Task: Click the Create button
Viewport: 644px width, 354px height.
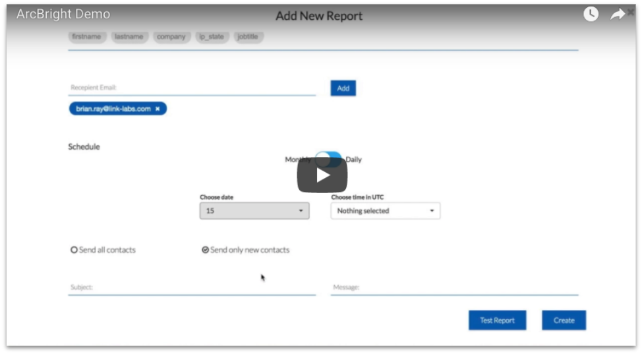Action: click(564, 320)
